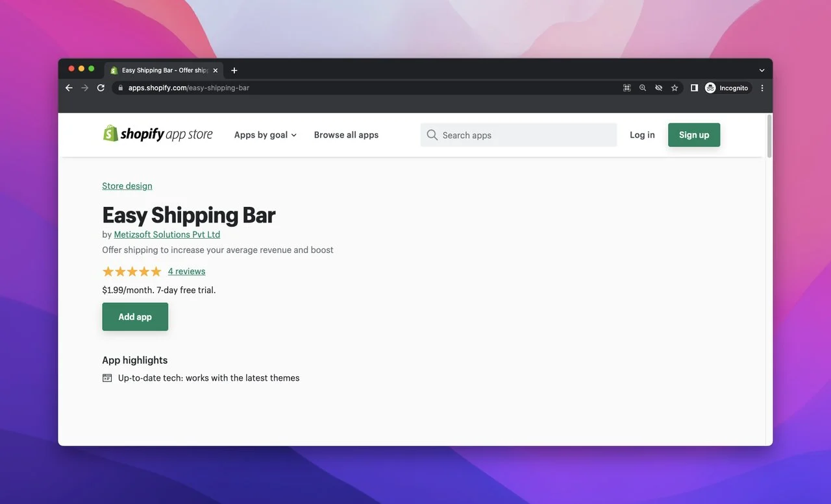The height and width of the screenshot is (504, 831).
Task: Click the 'Offer shipping to increase' description text
Action: pos(218,250)
